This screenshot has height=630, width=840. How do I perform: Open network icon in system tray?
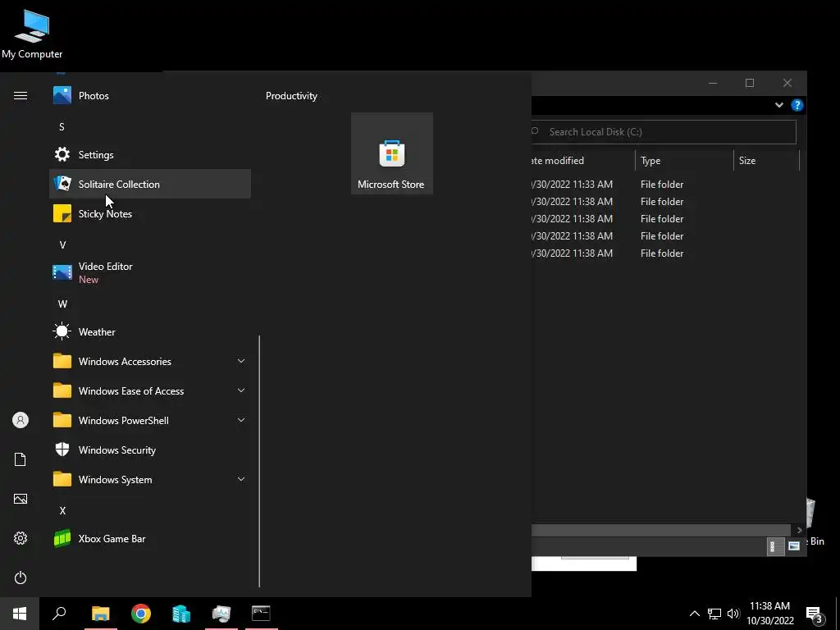[714, 614]
